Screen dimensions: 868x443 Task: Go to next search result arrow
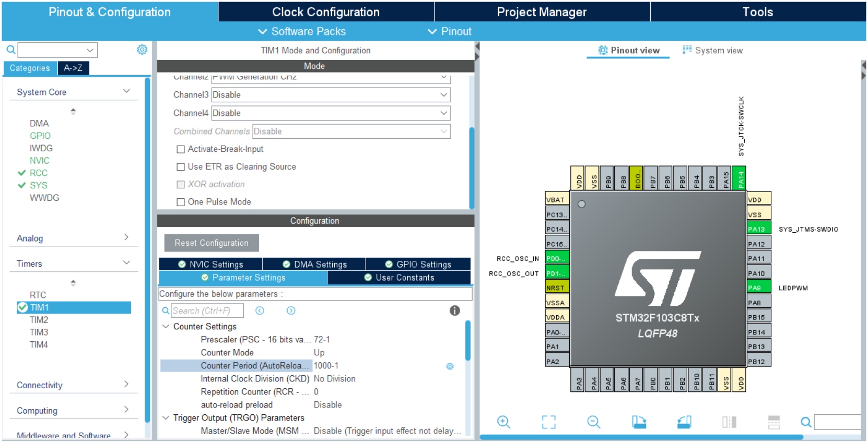pos(291,311)
